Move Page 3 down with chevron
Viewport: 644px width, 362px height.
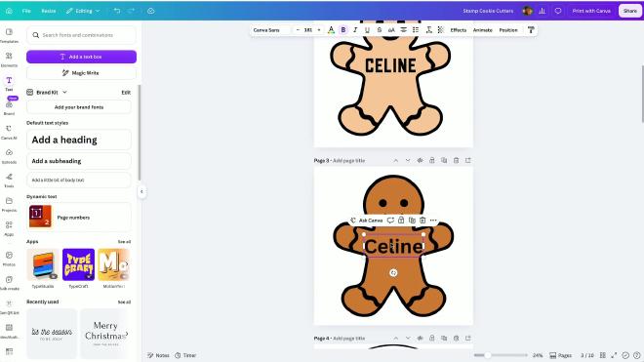408,160
